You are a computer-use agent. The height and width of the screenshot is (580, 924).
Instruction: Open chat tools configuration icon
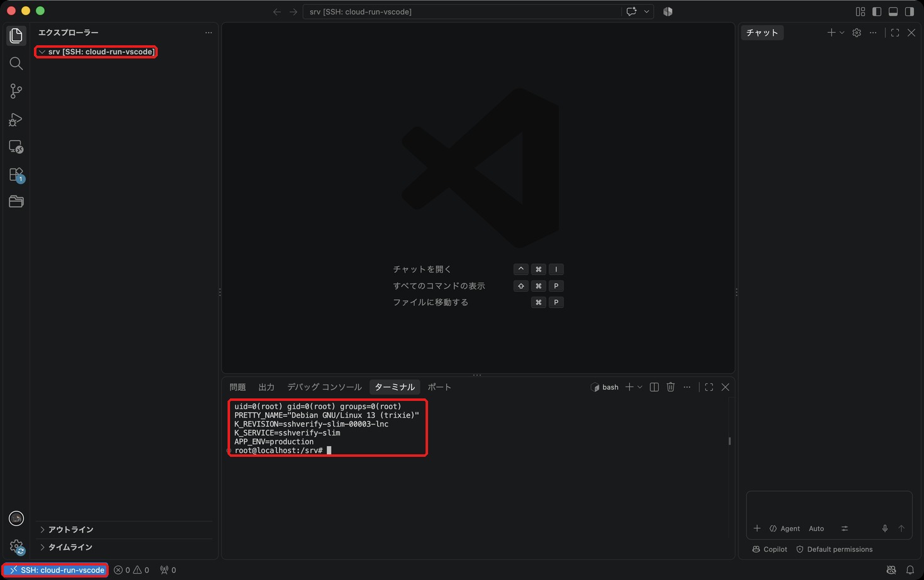(845, 528)
